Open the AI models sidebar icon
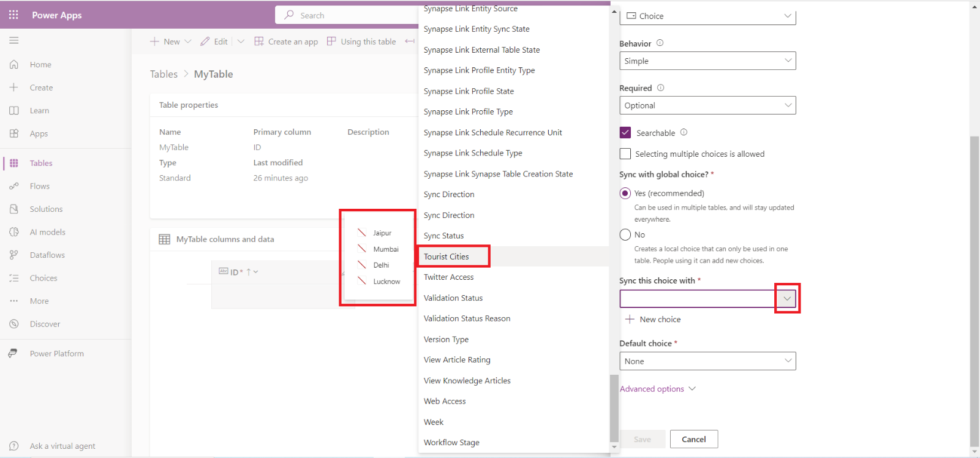Screen dimensions: 980x458 point(13,232)
